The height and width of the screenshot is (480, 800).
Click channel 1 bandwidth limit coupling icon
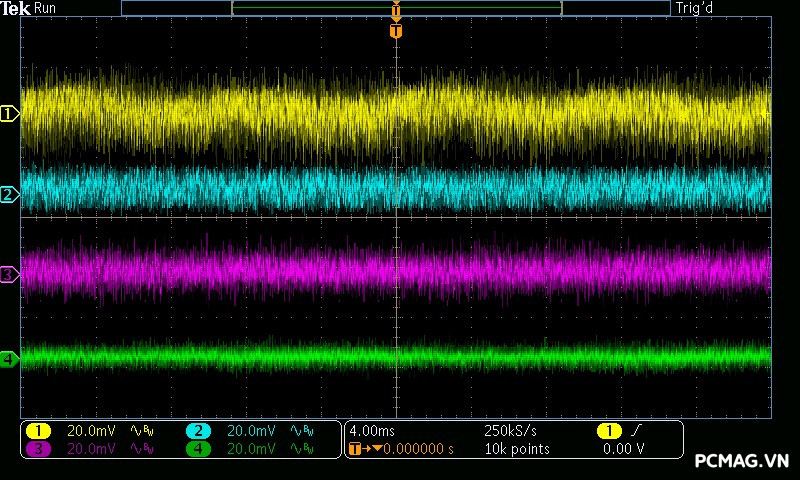tap(140, 431)
